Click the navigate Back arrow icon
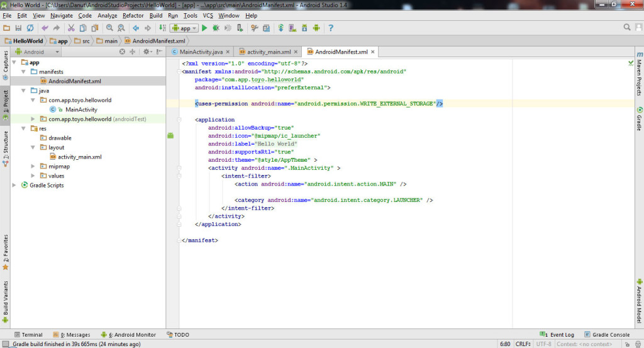 [136, 28]
